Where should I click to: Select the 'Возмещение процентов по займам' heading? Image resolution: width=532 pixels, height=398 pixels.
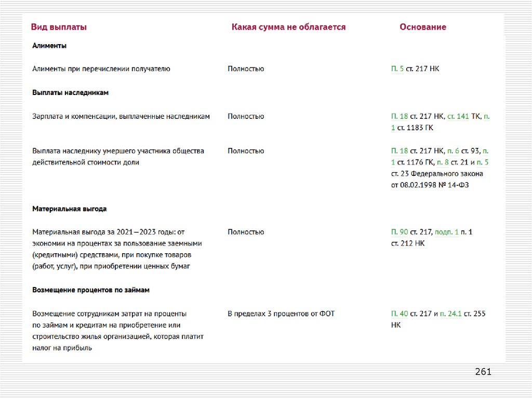tap(90, 290)
